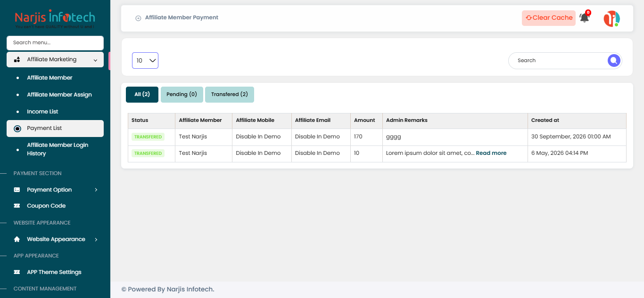Open Coupon Code menu item
Viewport: 644px width, 298px height.
[46, 206]
